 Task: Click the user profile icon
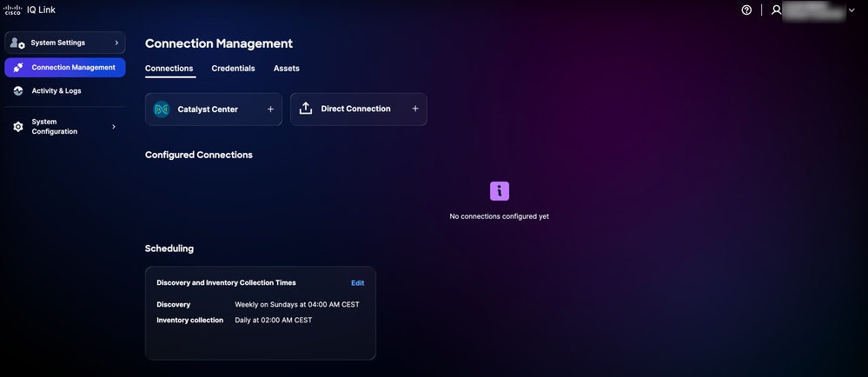[x=776, y=10]
